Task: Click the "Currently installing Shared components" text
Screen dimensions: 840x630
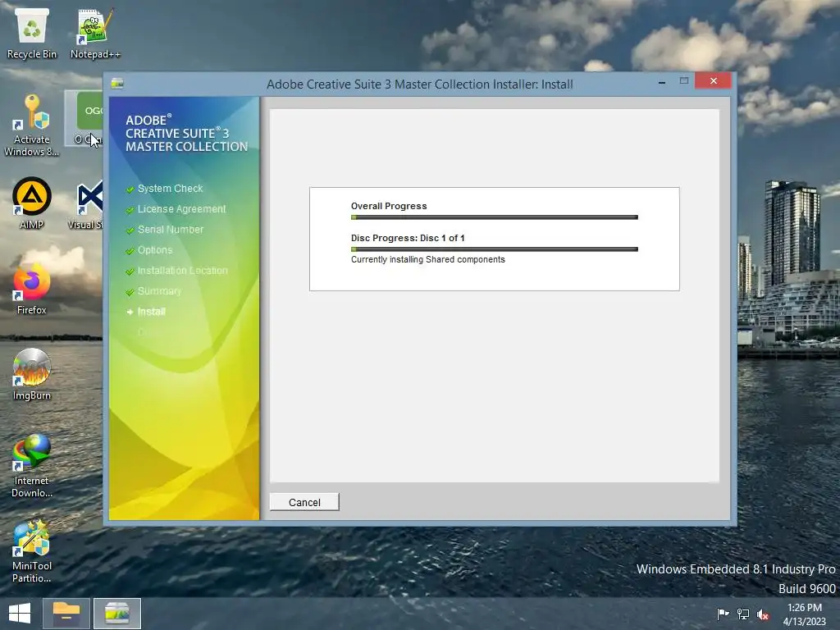Action: 428,259
